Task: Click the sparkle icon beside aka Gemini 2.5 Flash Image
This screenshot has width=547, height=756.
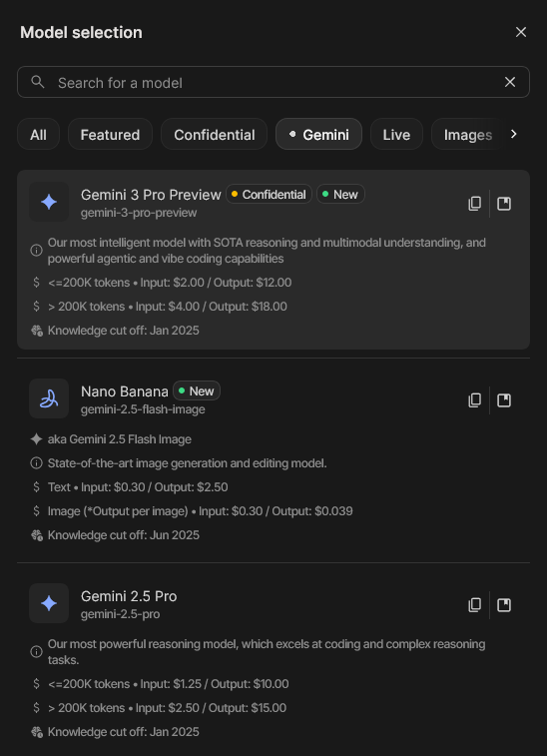Action: tap(36, 439)
